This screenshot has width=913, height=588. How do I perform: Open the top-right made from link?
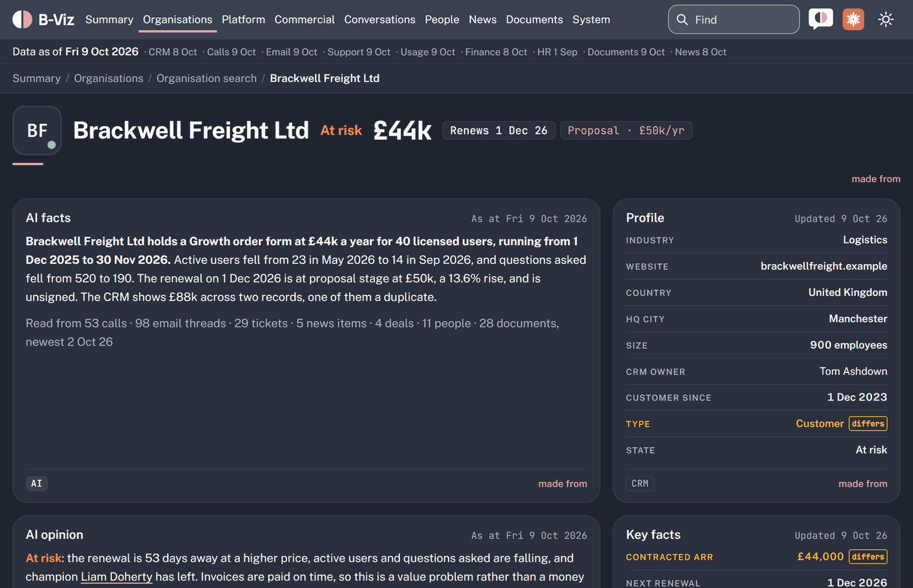tap(876, 179)
